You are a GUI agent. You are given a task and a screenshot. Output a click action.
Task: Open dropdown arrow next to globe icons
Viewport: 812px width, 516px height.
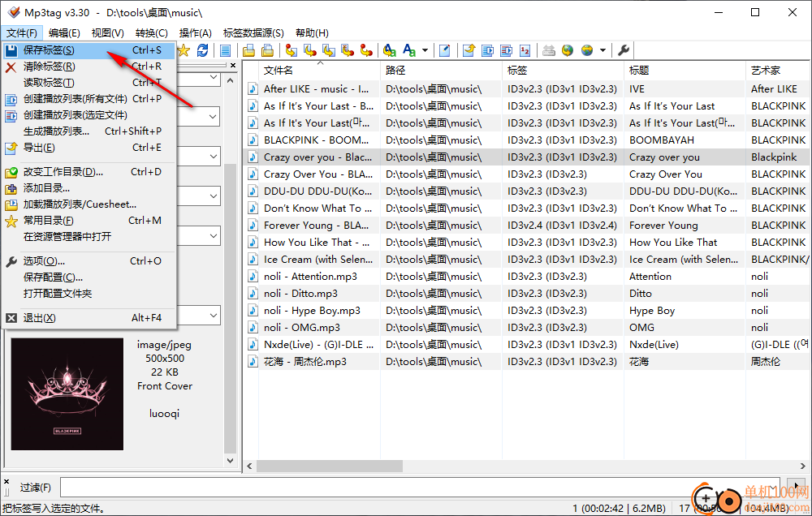click(x=603, y=50)
